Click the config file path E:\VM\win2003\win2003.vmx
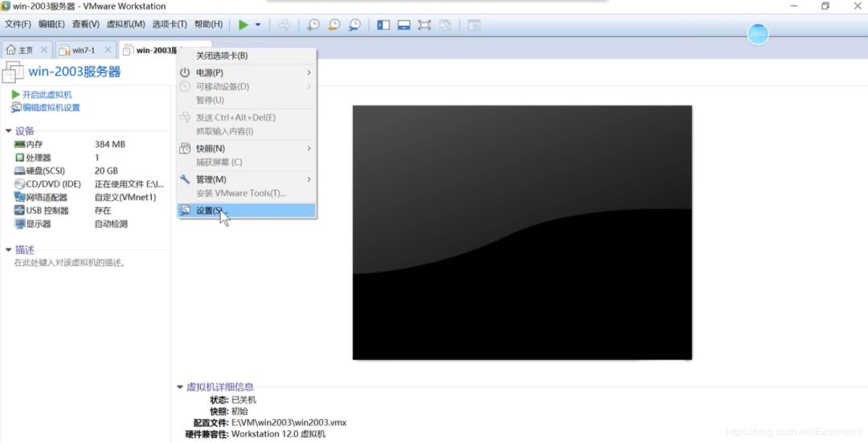868x443 pixels. (x=289, y=423)
